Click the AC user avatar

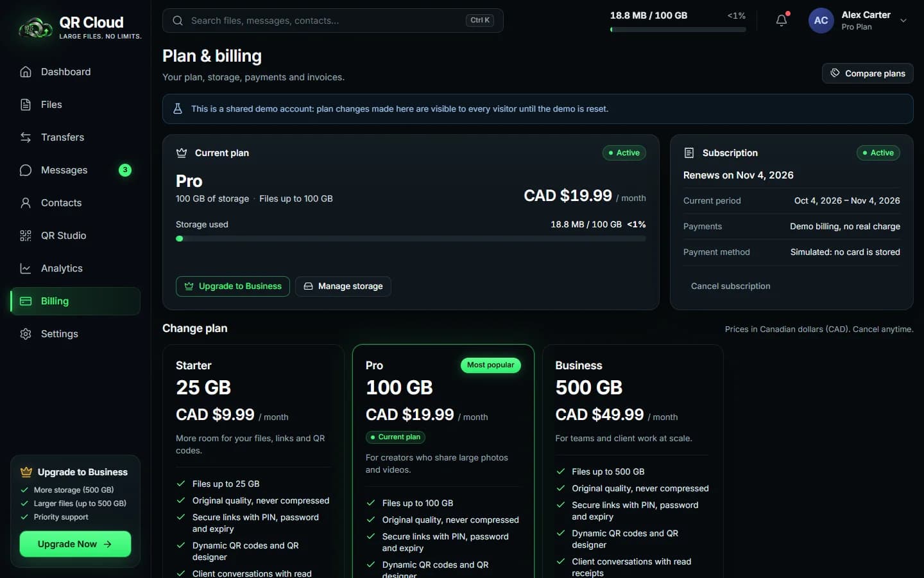point(821,21)
